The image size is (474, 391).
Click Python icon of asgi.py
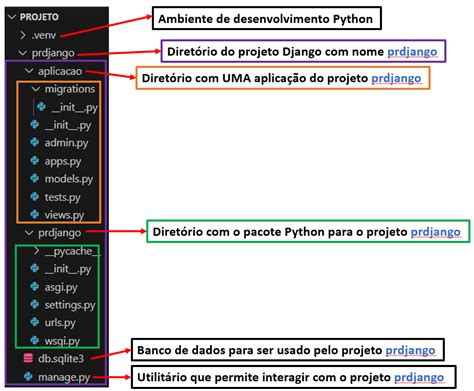(35, 286)
